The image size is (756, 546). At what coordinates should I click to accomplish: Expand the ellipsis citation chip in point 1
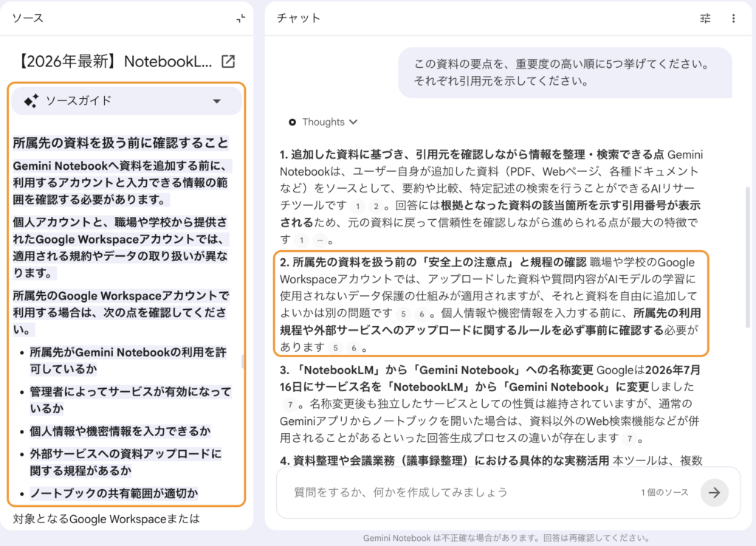(x=320, y=240)
